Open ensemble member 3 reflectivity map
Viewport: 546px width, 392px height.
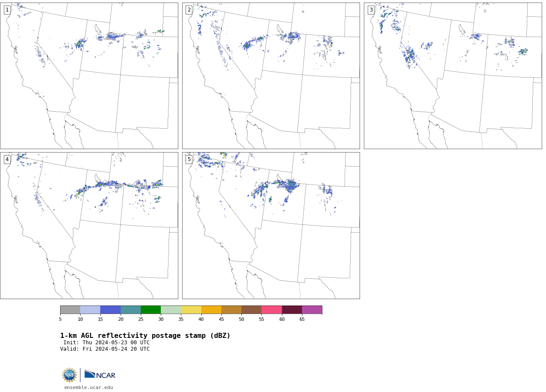click(453, 76)
